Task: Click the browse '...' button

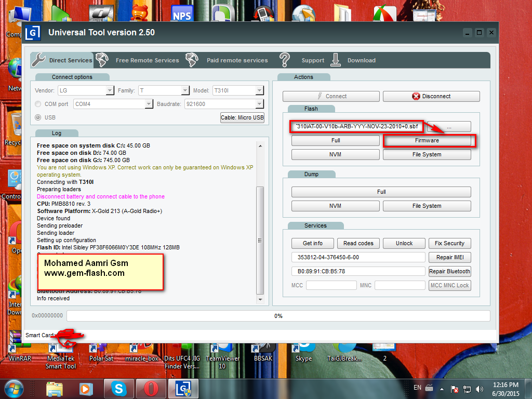Action: [x=449, y=127]
